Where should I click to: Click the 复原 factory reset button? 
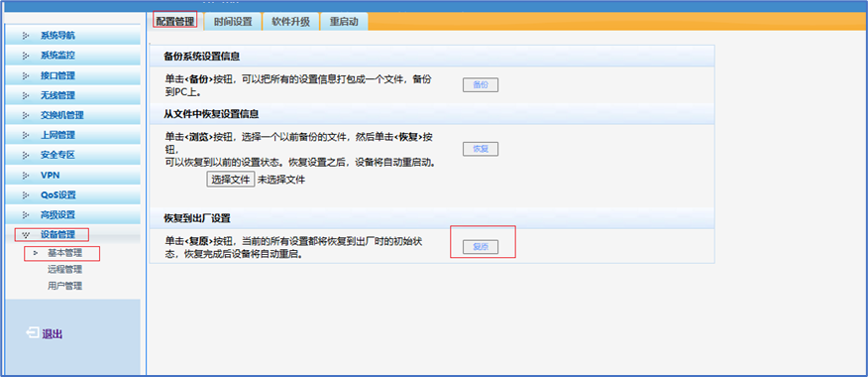481,247
